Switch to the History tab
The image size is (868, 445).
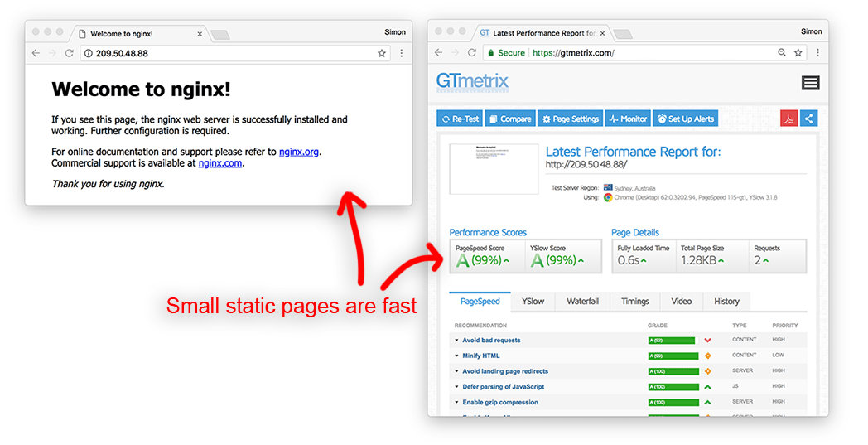(x=727, y=302)
